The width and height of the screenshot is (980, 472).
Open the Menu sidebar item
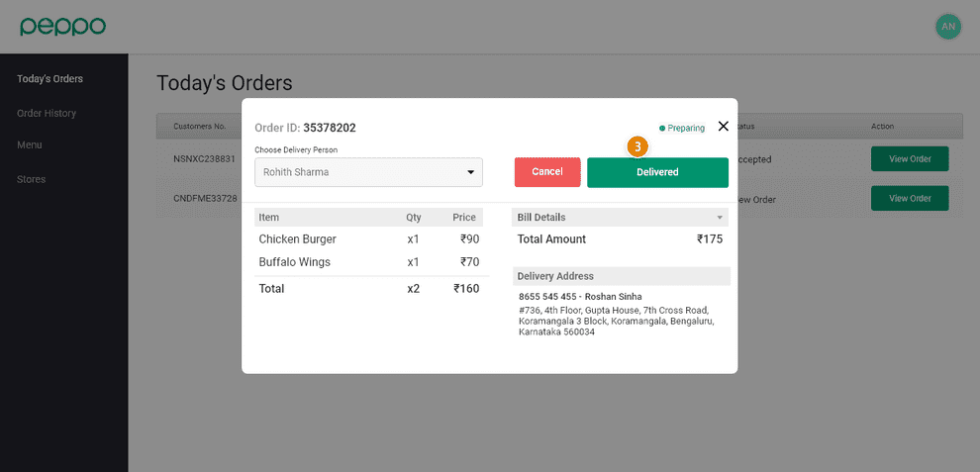point(30,144)
